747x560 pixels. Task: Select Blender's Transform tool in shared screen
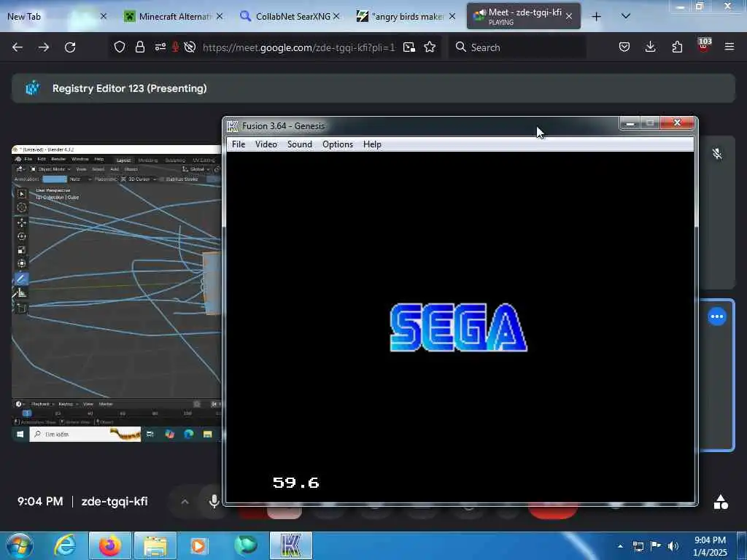tap(21, 264)
